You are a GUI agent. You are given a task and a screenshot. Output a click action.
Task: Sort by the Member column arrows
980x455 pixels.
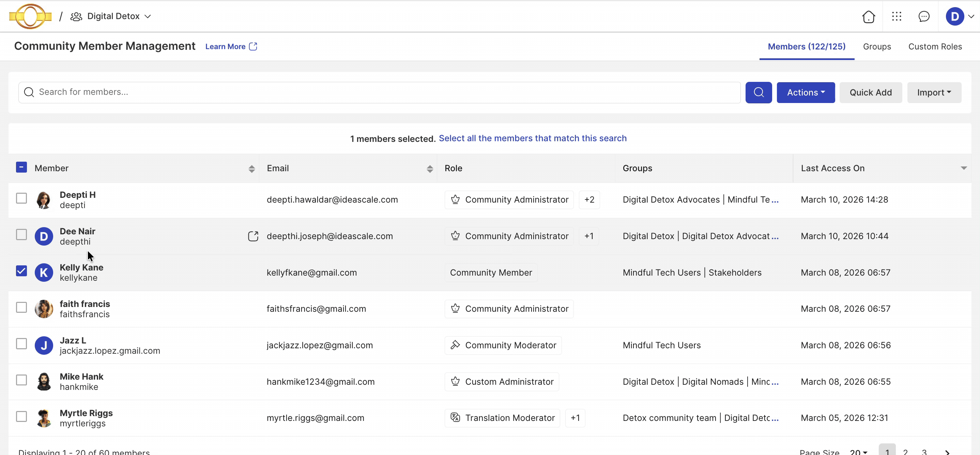(251, 169)
